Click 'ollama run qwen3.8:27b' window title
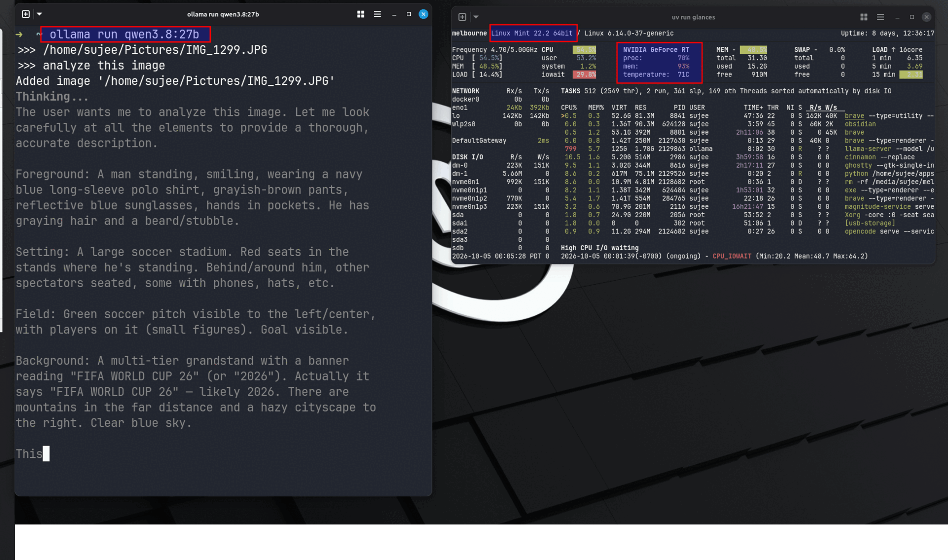Viewport: 948px width, 560px height. point(223,14)
